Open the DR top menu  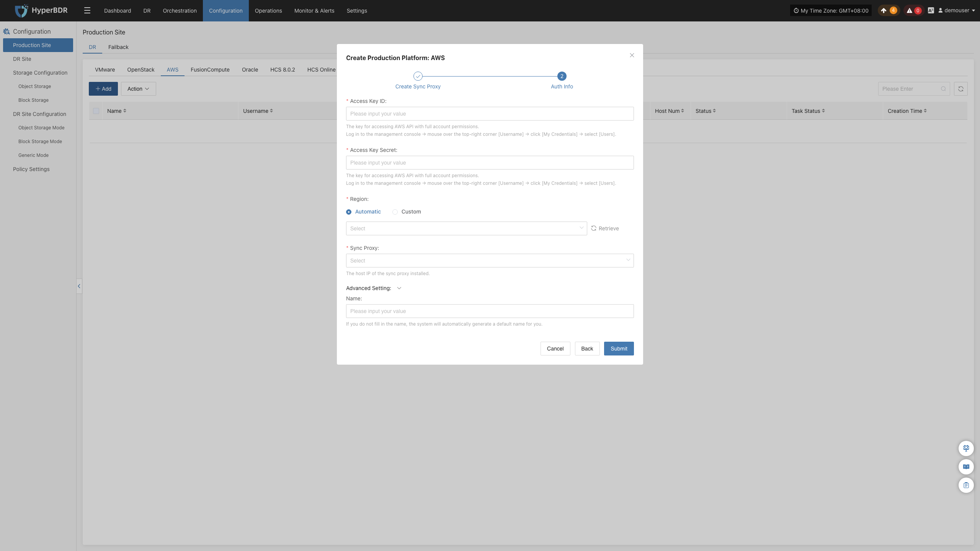pyautogui.click(x=147, y=11)
